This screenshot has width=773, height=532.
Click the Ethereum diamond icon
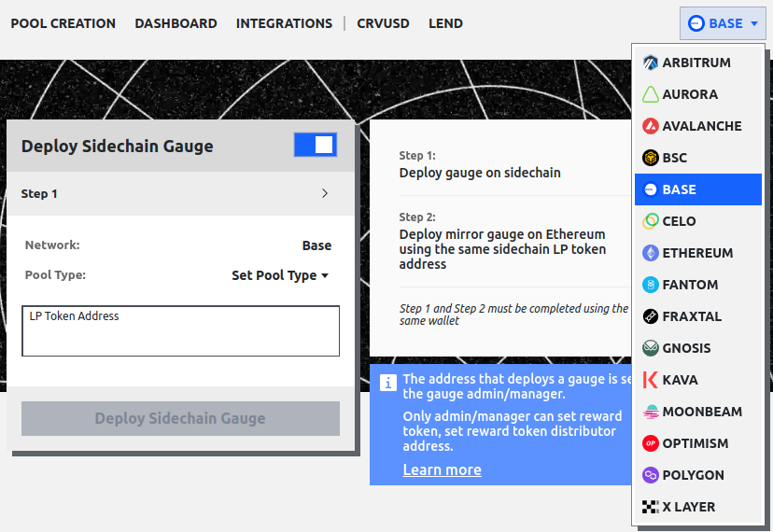(651, 253)
